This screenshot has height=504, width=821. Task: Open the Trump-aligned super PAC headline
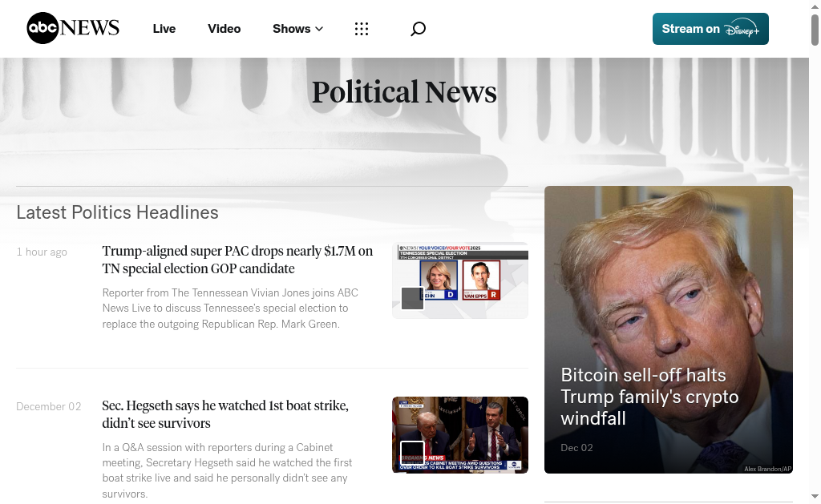point(237,260)
